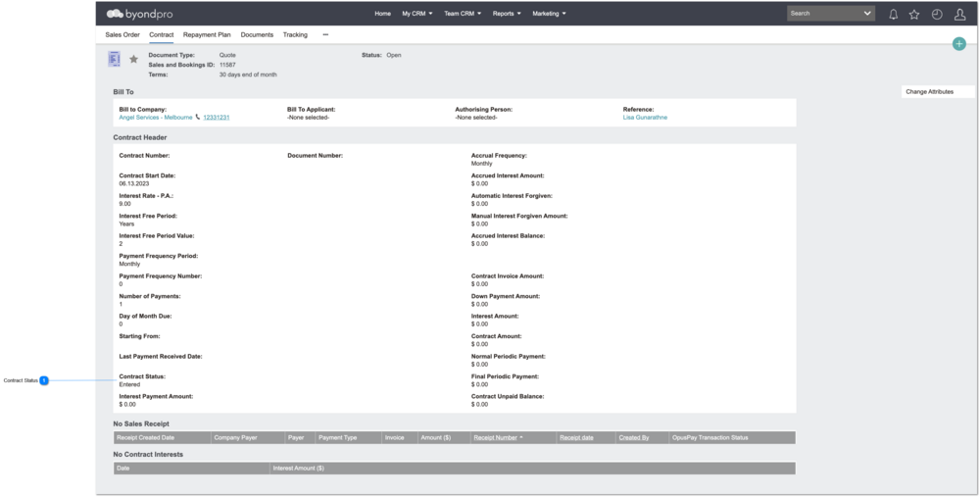Expand the Search dropdown arrow
Screen dimensions: 980x497
(x=867, y=13)
